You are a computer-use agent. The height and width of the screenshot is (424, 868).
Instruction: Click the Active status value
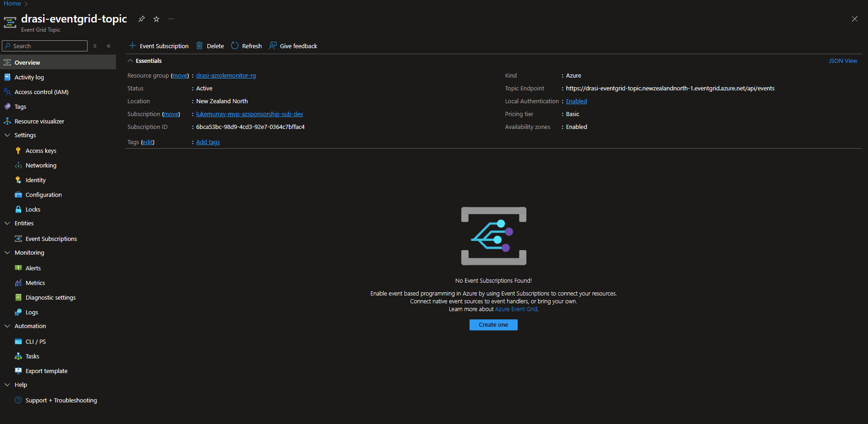tap(204, 88)
